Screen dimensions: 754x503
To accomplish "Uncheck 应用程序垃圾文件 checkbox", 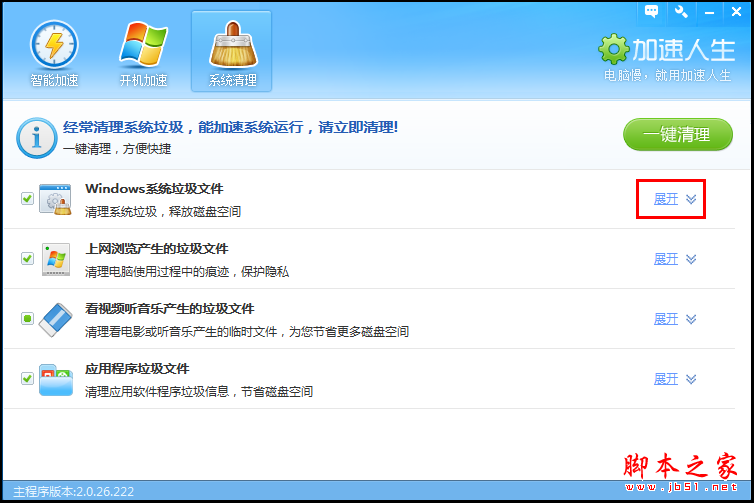I will tap(27, 378).
